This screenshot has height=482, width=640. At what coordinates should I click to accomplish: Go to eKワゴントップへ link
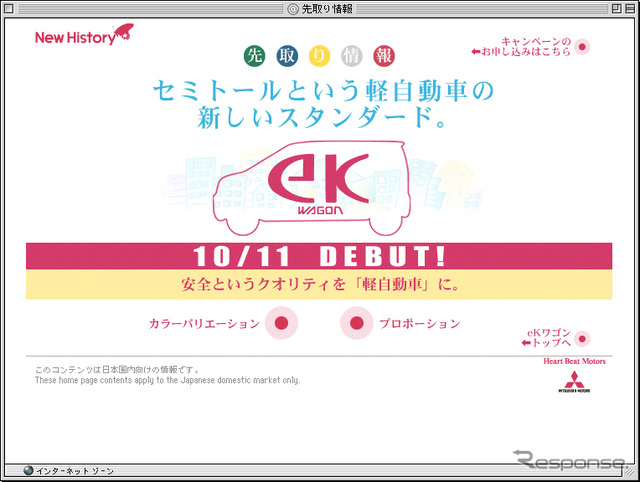tap(546, 338)
